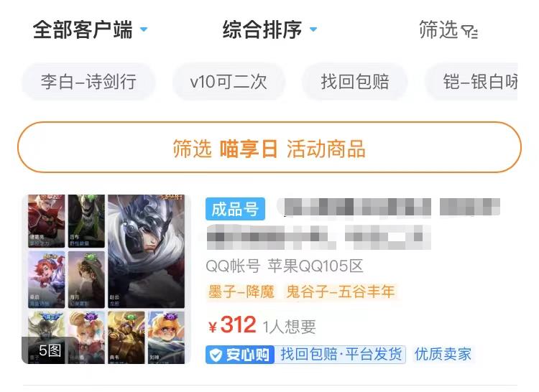Click the 墨子-降魔 orange tag
The width and height of the screenshot is (539, 392).
coord(241,291)
